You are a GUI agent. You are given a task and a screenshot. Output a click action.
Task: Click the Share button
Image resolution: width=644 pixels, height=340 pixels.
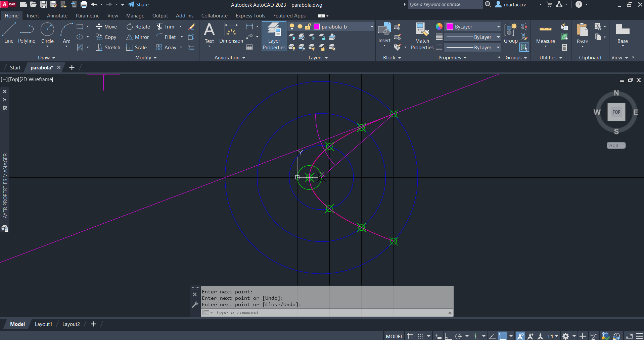[138, 5]
